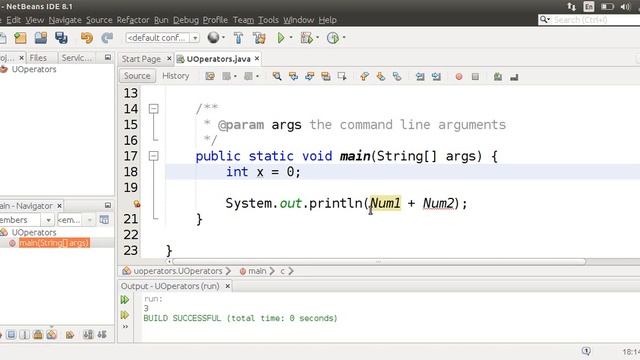The image size is (640, 360).
Task: Click Find Previous Occurrence icon
Action: pos(293,76)
